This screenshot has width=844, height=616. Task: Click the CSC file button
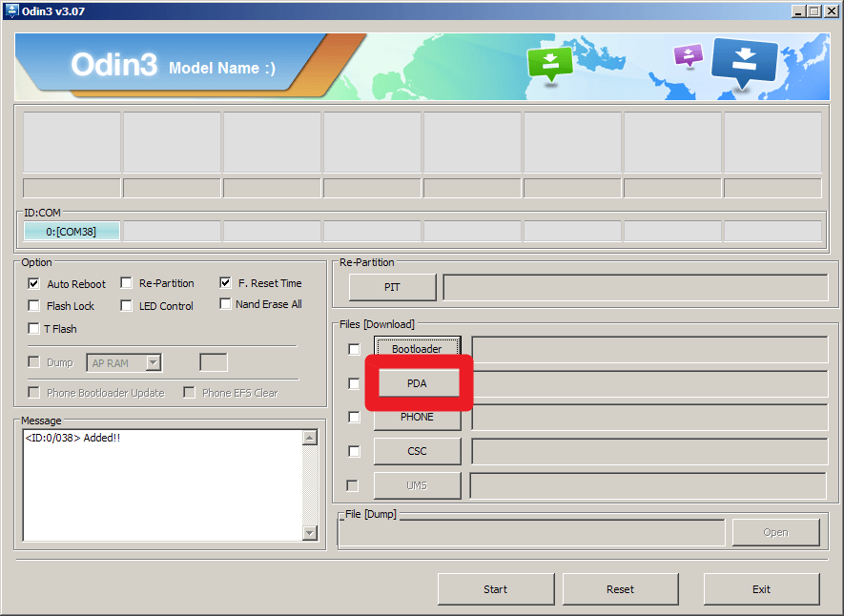click(x=417, y=451)
